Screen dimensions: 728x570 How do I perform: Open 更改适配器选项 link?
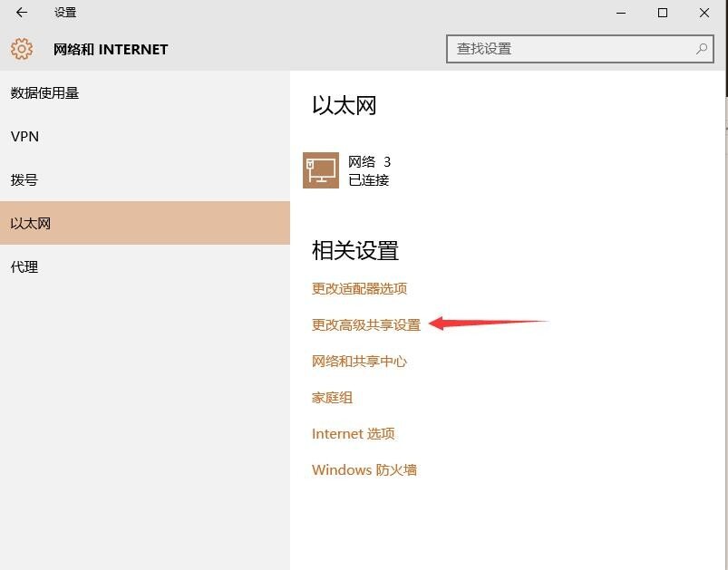pos(359,289)
